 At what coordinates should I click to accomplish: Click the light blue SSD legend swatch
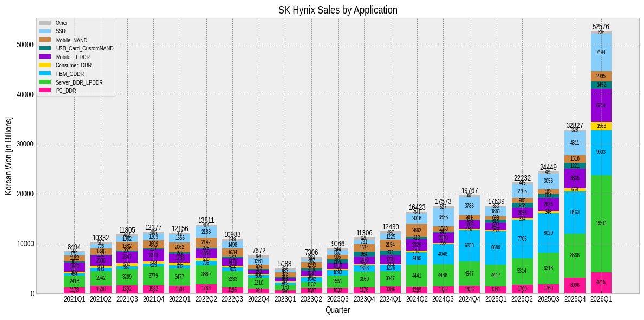pos(44,31)
